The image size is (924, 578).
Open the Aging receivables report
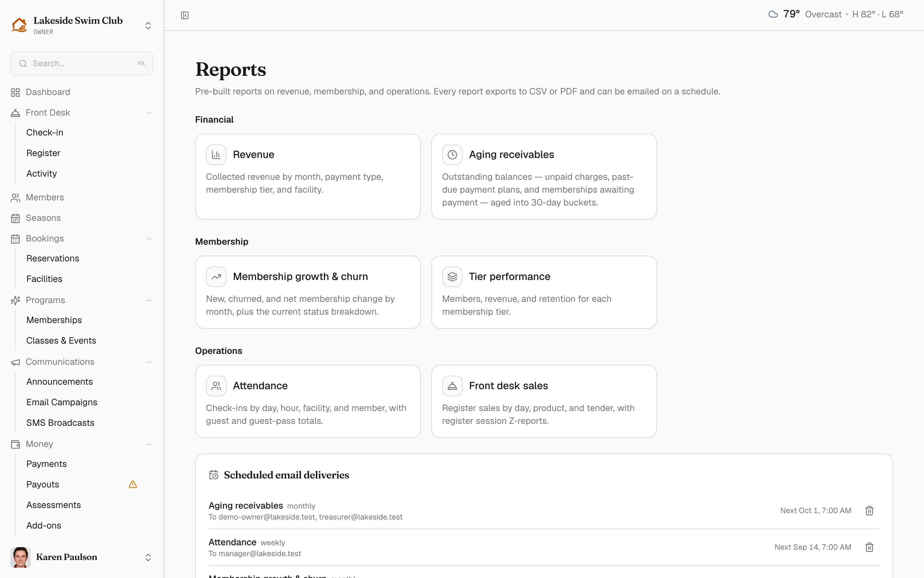click(544, 177)
